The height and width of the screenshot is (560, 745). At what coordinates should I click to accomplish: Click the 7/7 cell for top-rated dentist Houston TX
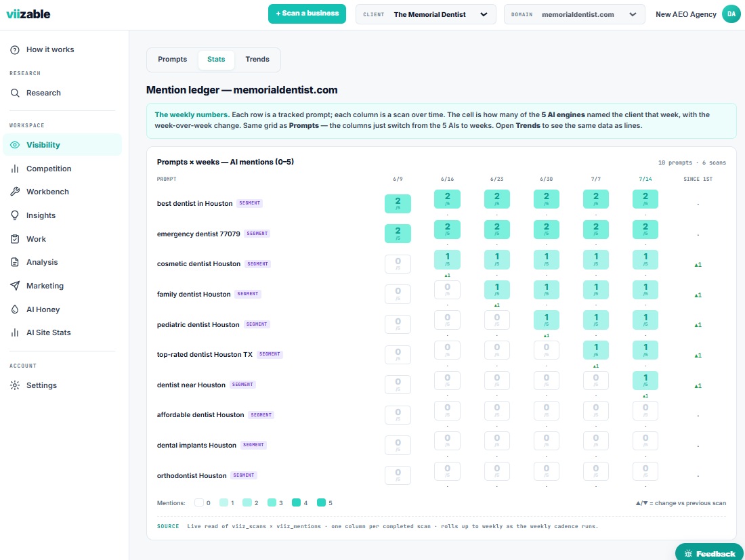tap(596, 350)
